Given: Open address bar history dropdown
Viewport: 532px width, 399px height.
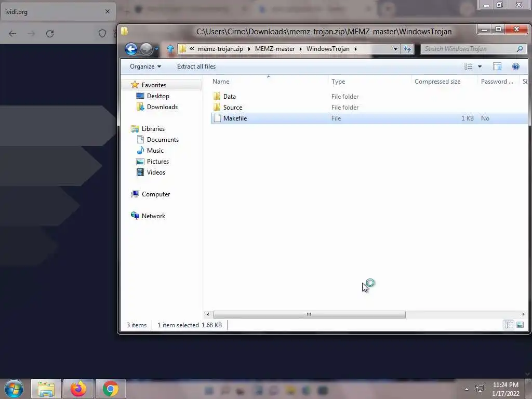Looking at the screenshot, I should point(395,49).
